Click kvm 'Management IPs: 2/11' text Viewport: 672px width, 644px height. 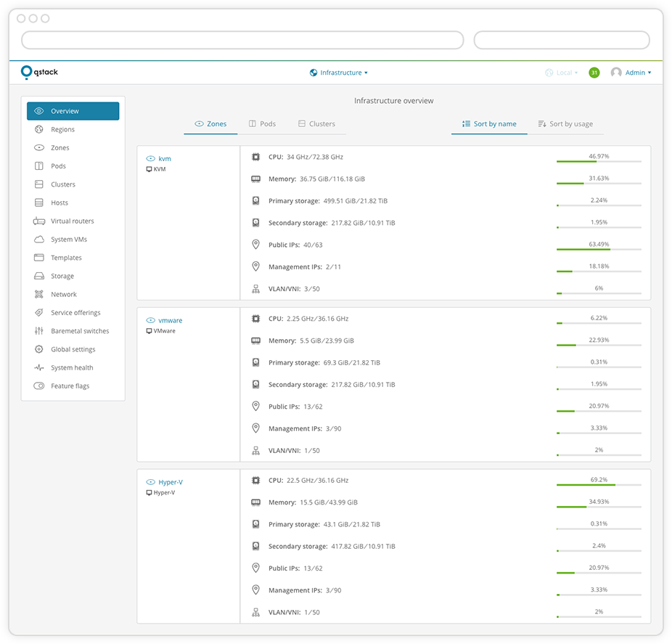(x=305, y=266)
